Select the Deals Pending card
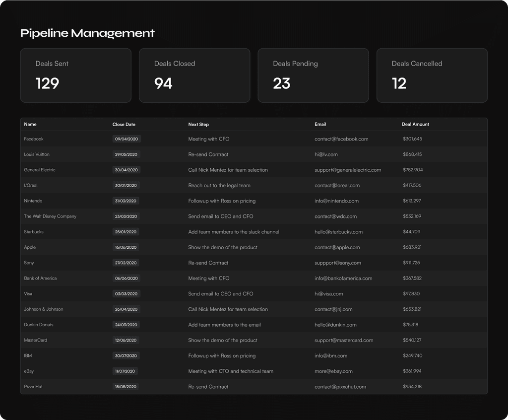The image size is (508, 420). pyautogui.click(x=313, y=75)
